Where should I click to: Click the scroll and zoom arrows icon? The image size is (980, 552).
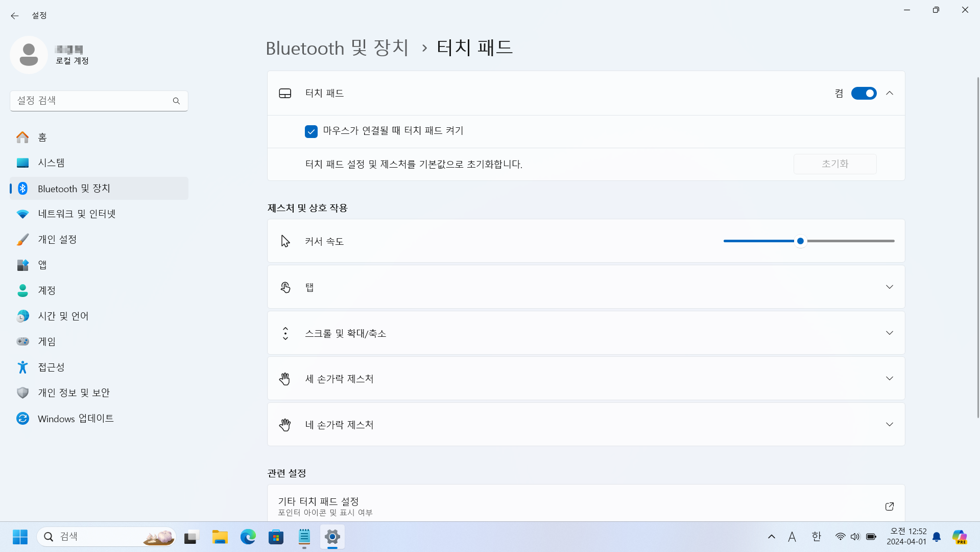pos(285,333)
